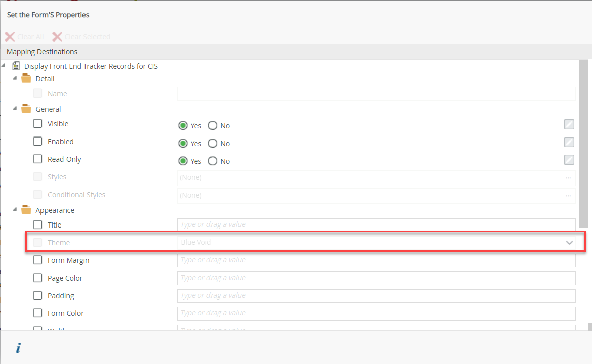
Task: Click the General folder icon
Action: pyautogui.click(x=26, y=109)
